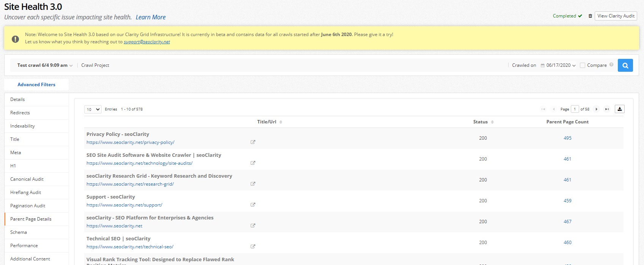Click parent page count 467
This screenshot has height=265, width=644.
tap(567, 222)
